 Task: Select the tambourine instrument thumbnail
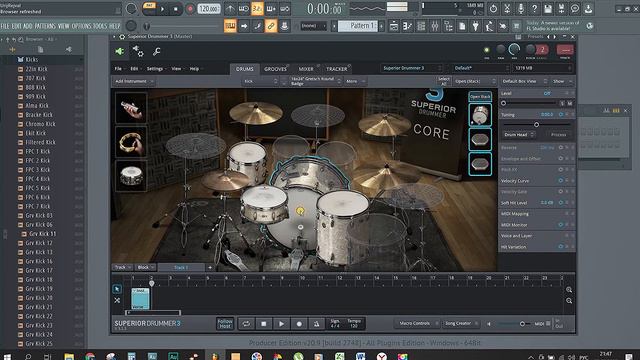click(x=131, y=142)
